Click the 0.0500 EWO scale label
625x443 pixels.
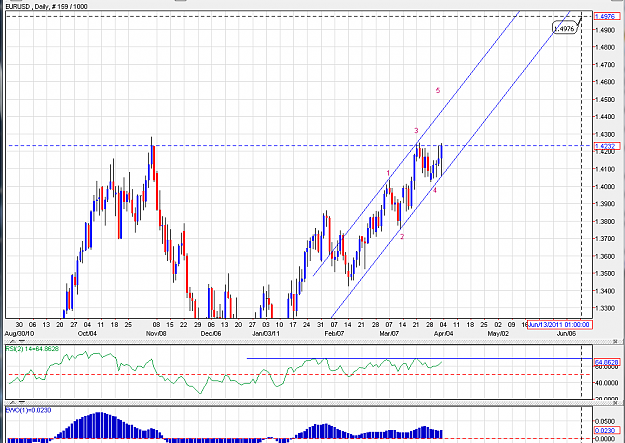(x=605, y=421)
